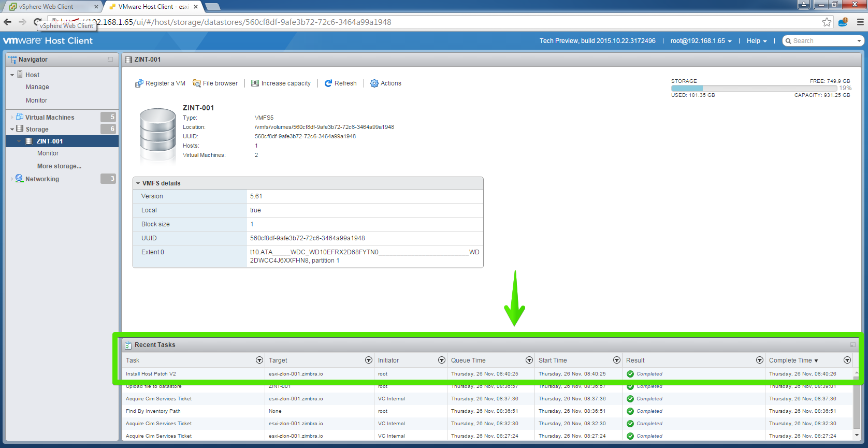Select ZINT-001 datastore in Navigator tree
Image resolution: width=868 pixels, height=448 pixels.
click(62, 141)
